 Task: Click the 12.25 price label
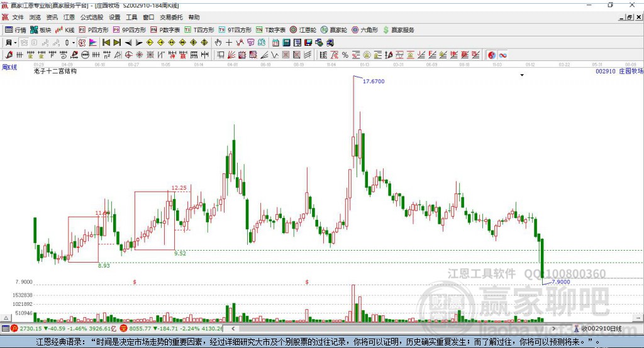179,188
